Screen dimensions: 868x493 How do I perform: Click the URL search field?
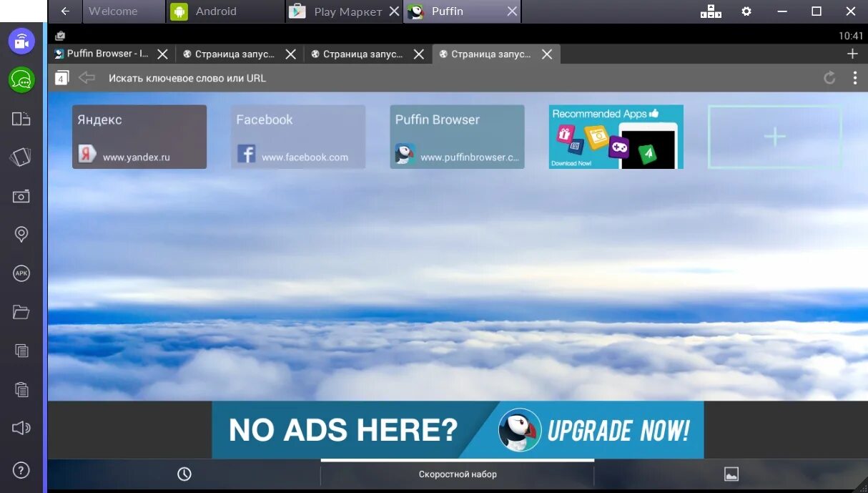tap(458, 78)
